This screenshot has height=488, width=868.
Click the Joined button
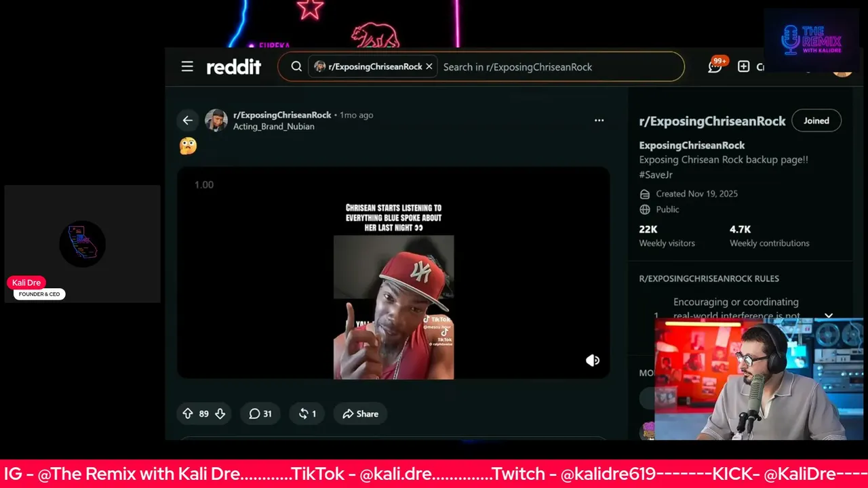pyautogui.click(x=816, y=121)
